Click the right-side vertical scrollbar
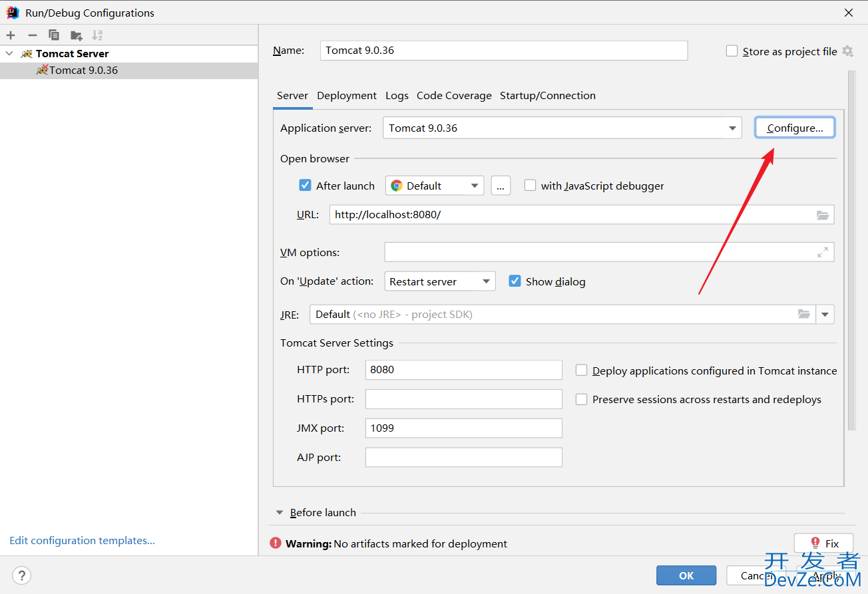This screenshot has height=594, width=868. point(851,249)
